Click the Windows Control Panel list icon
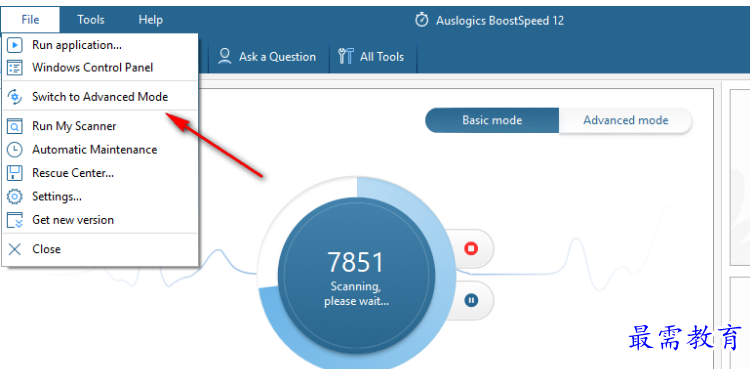750x369 pixels. (x=15, y=67)
